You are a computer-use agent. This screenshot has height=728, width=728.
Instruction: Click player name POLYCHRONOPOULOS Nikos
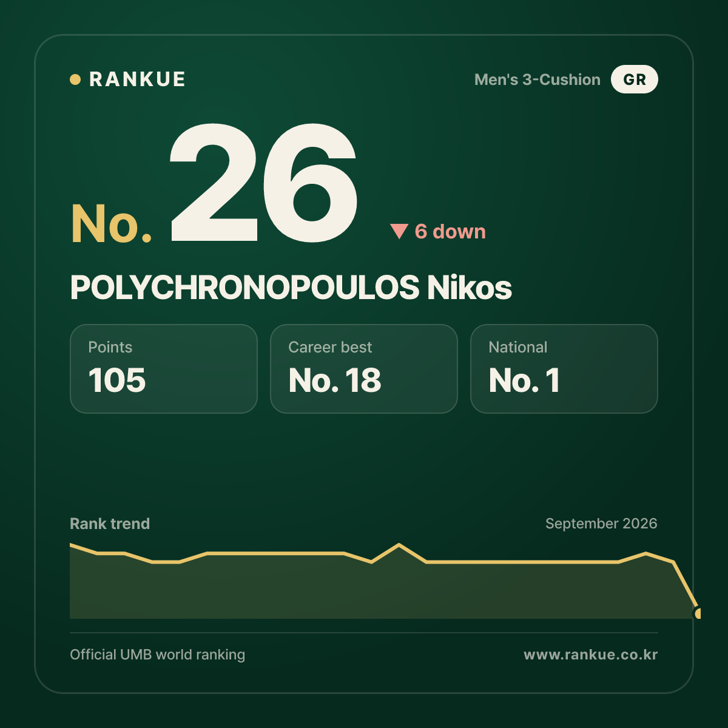click(x=291, y=288)
